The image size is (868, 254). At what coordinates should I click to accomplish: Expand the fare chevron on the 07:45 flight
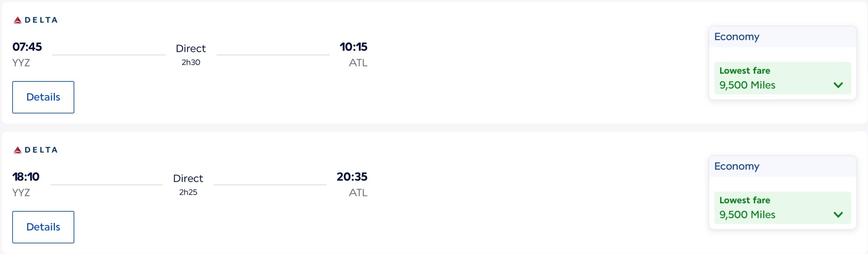tap(838, 85)
